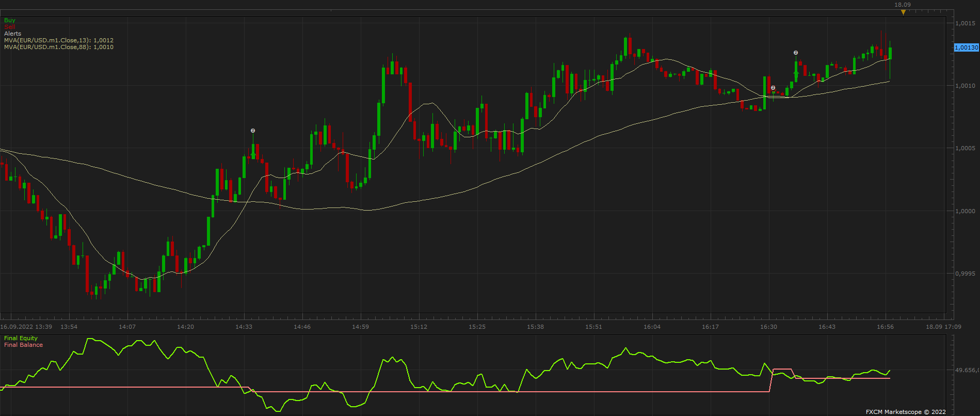Screen dimensions: 980x416
Task: Click the 15:51 time axis label
Action: click(594, 327)
